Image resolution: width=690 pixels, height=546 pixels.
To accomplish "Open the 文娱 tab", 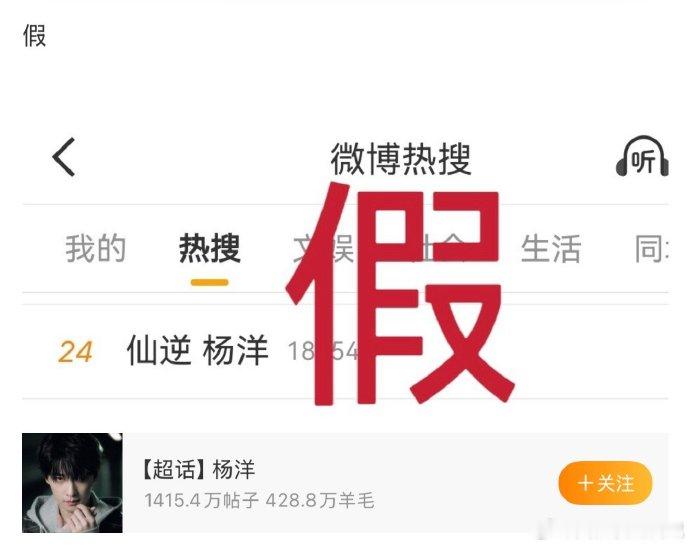I will click(323, 249).
